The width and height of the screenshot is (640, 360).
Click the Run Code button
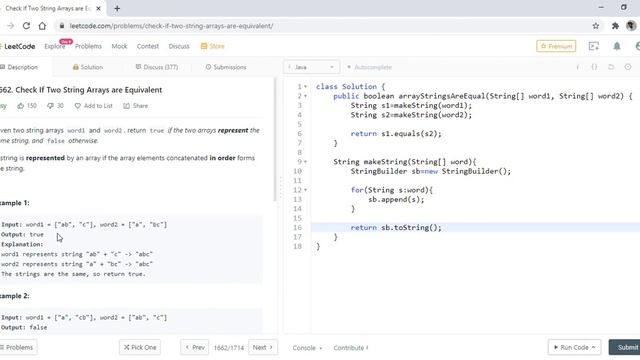(574, 347)
